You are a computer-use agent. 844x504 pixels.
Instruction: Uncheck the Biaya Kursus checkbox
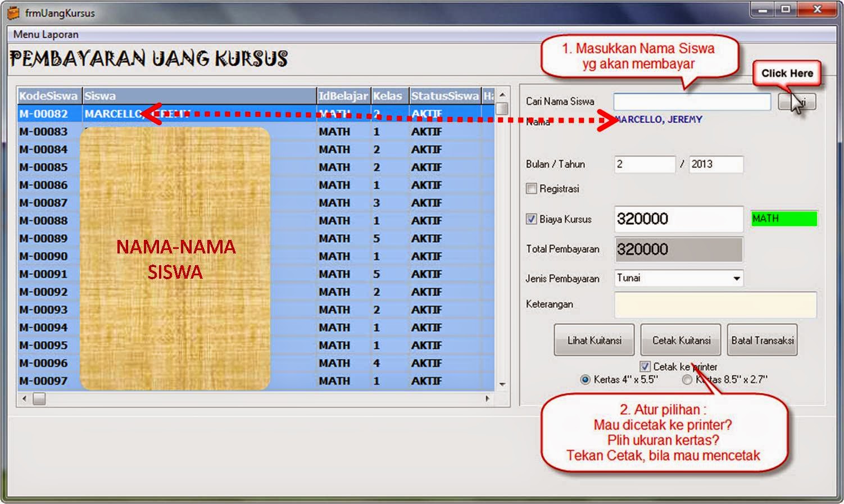point(532,219)
